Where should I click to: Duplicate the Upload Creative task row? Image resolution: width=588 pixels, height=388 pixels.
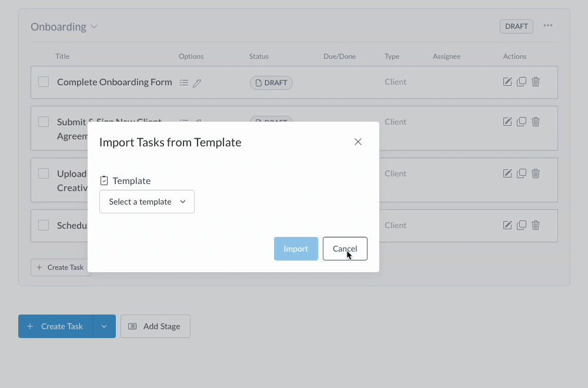(522, 173)
